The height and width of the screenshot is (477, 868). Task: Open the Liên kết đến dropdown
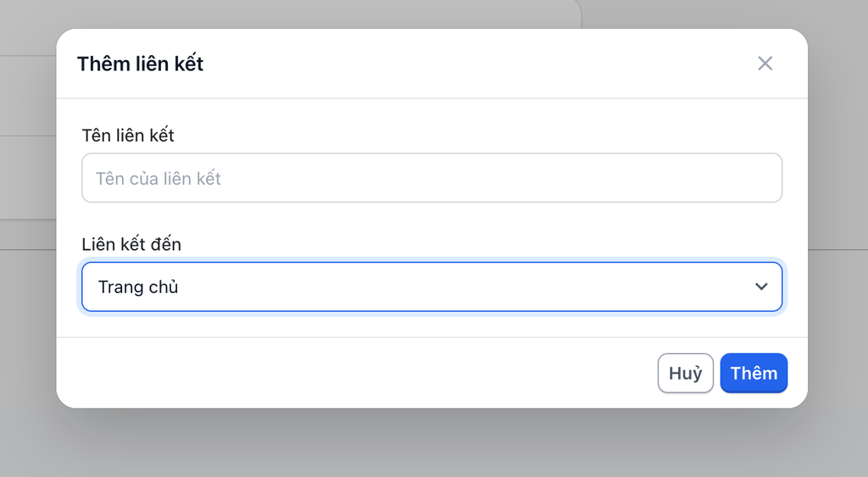(x=431, y=287)
